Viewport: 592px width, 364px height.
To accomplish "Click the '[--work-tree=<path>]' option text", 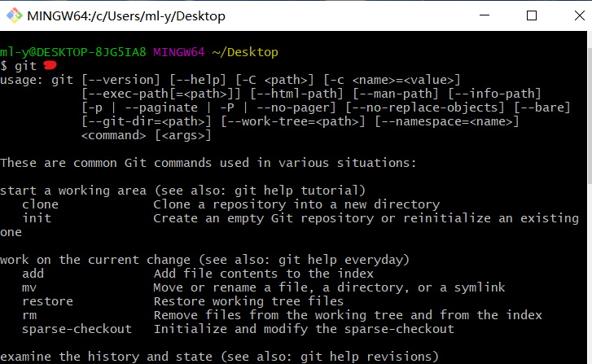I will coord(293,121).
